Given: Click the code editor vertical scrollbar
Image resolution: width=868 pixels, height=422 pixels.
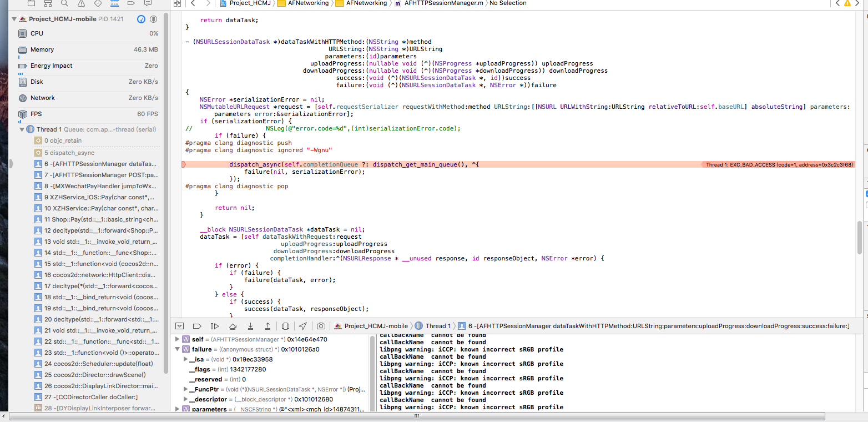Looking at the screenshot, I should point(860,237).
